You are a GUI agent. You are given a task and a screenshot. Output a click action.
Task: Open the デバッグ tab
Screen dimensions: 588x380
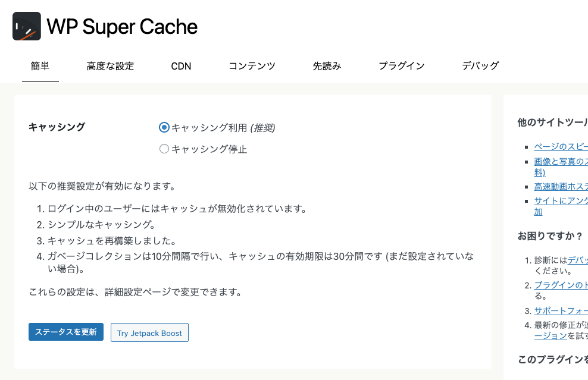pyautogui.click(x=480, y=66)
